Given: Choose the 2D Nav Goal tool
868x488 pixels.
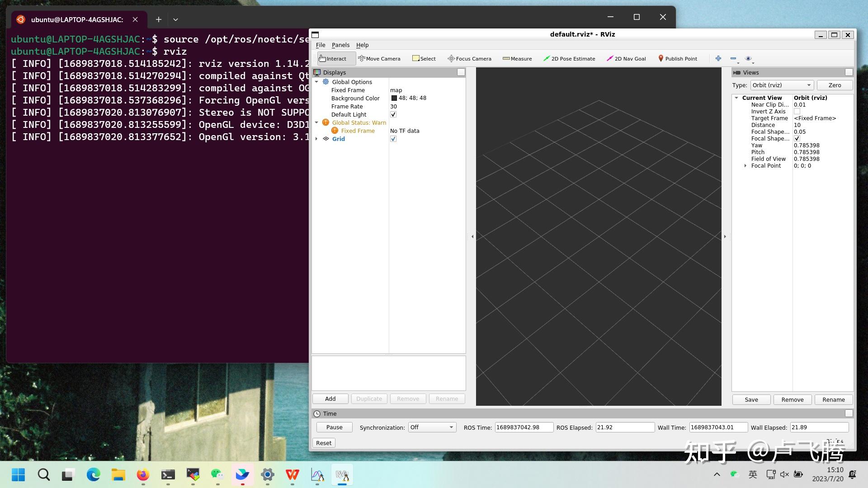Looking at the screenshot, I should pyautogui.click(x=626, y=58).
